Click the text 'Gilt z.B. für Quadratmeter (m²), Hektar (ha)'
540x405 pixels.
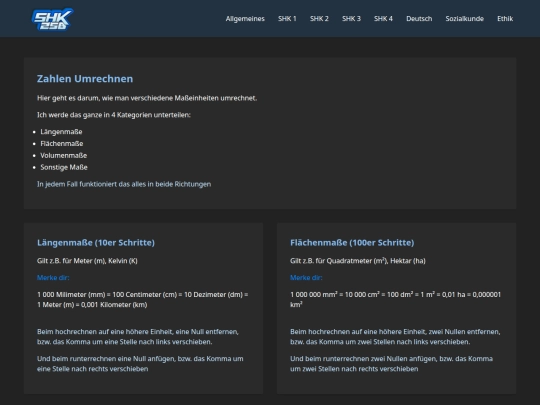coord(358,261)
